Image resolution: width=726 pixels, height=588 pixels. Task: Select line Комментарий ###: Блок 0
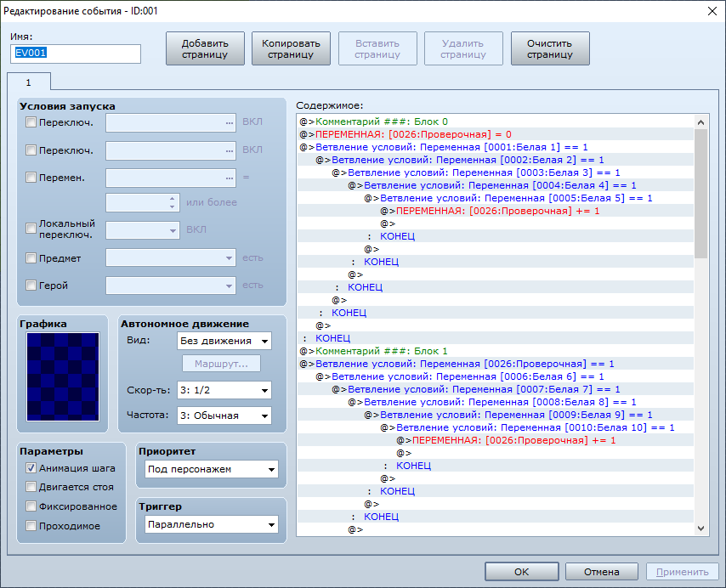496,122
